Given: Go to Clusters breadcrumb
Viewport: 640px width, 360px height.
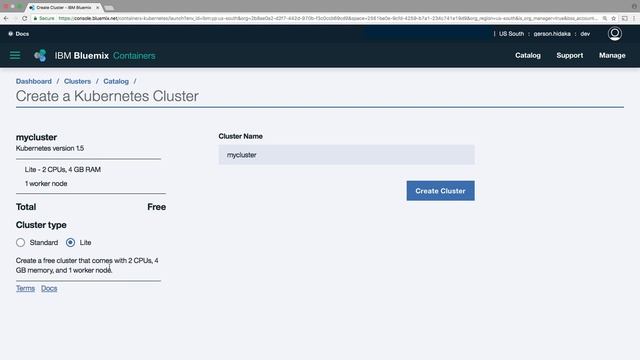Looking at the screenshot, I should pos(77,81).
